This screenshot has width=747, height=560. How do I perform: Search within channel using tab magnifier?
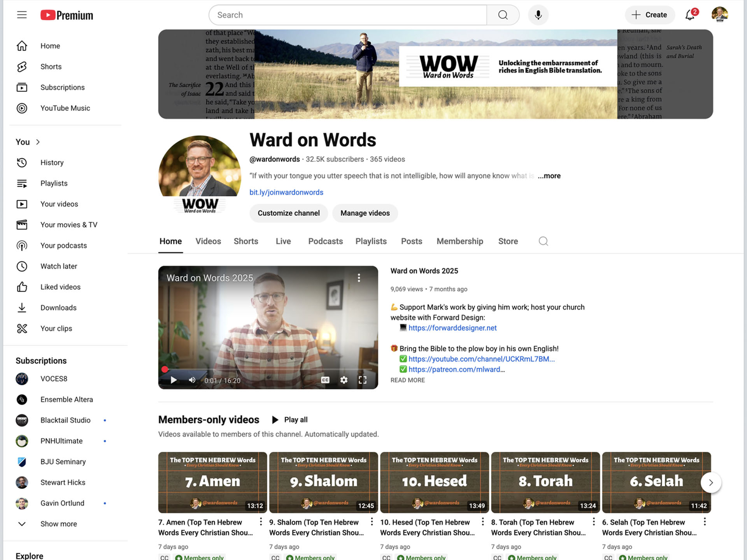(543, 241)
